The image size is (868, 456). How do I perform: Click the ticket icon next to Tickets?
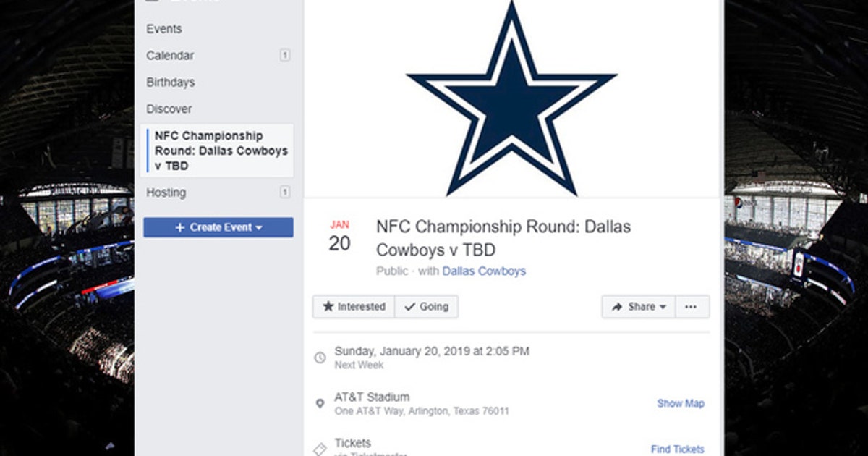(320, 449)
